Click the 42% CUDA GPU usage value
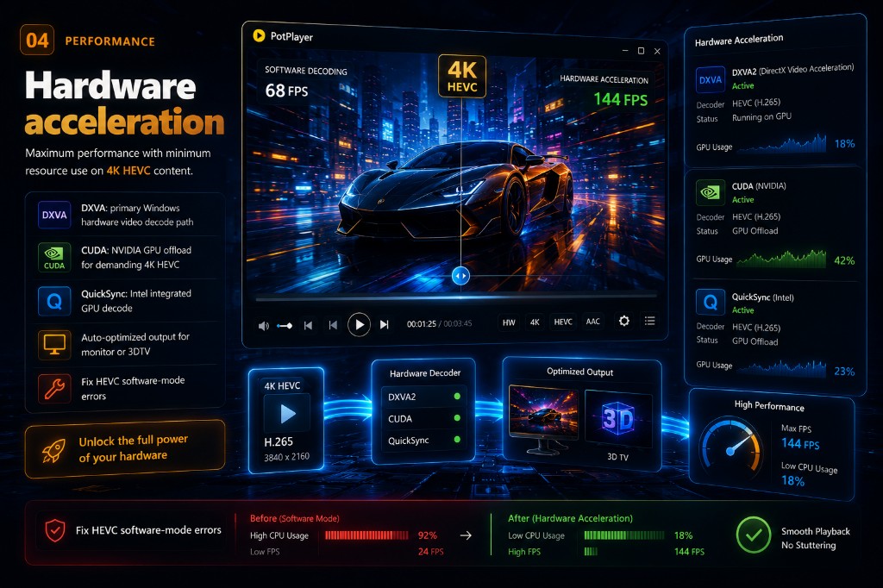Screen dimensions: 883x588 tap(844, 260)
